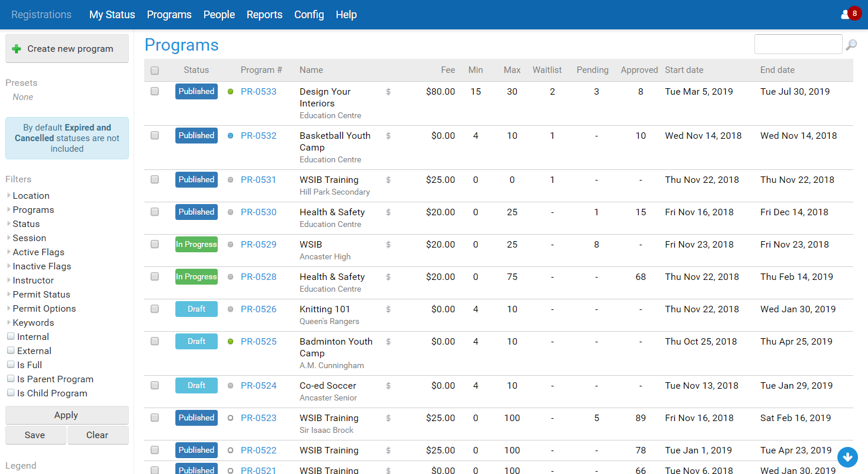868x474 pixels.
Task: Toggle the Is Parent Program checkbox
Action: 11,379
